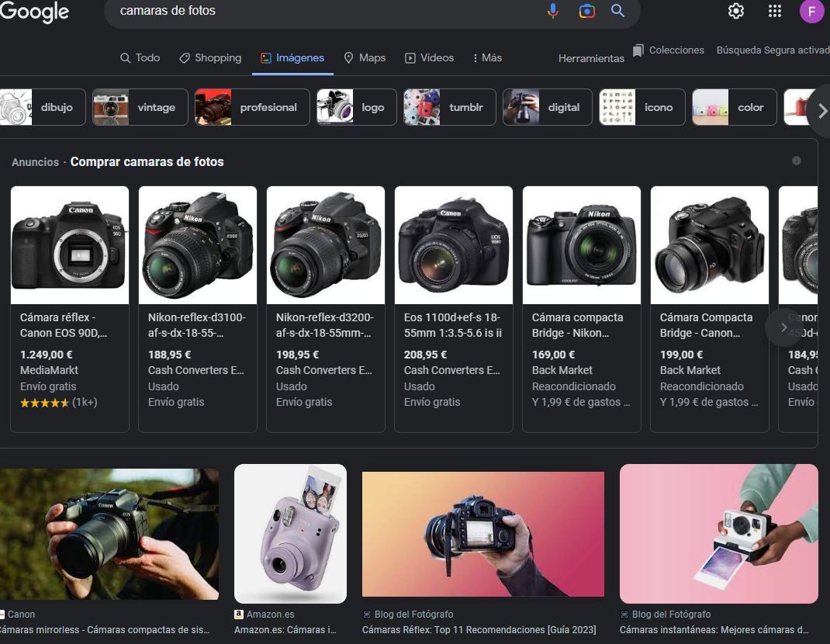Open the Cámara réflex - Canon EOS 90D title
This screenshot has height=644, width=830.
64,325
